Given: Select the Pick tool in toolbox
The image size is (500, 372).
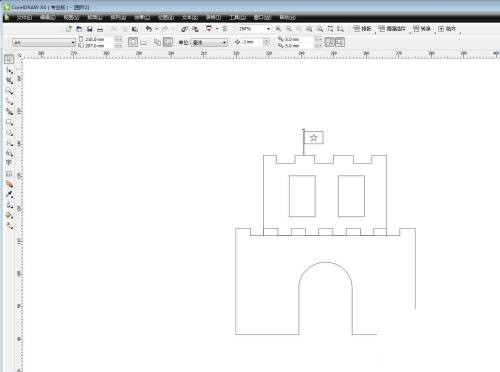Looking at the screenshot, I should [9, 59].
